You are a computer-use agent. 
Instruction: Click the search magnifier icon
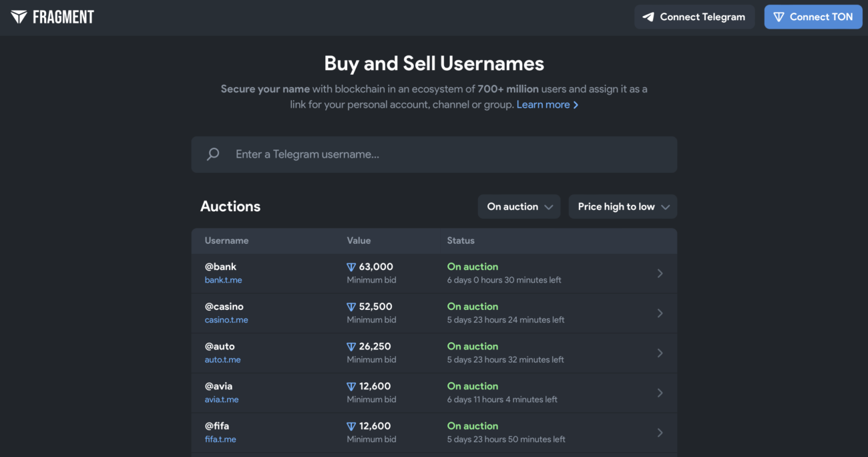point(213,154)
